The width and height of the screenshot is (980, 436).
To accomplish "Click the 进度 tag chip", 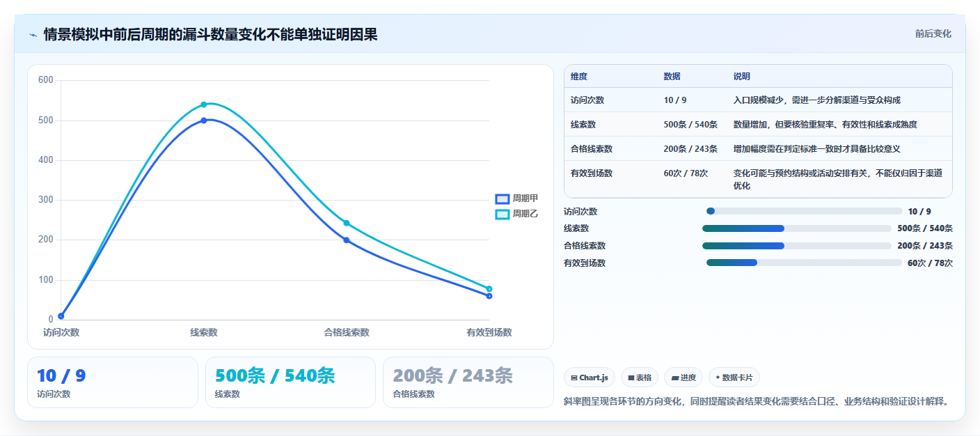I will point(683,377).
